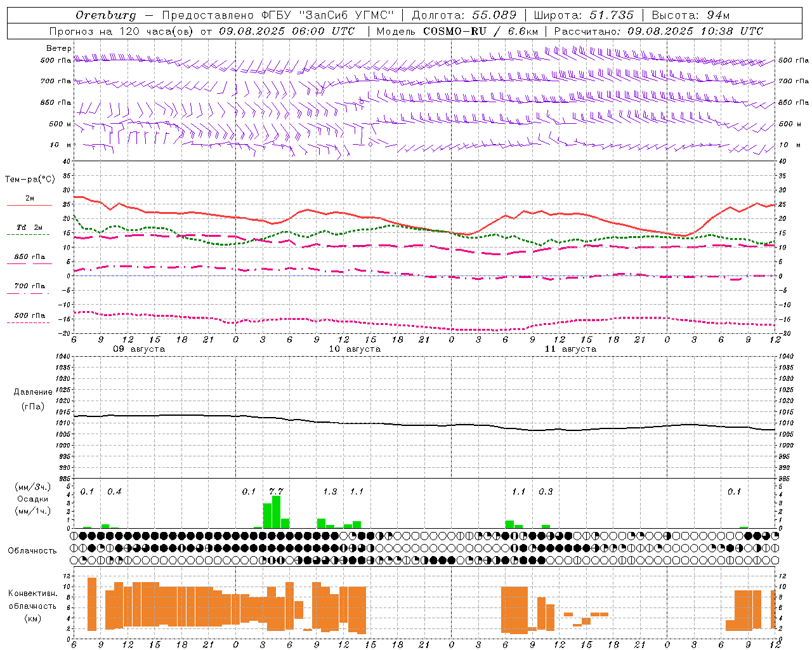812x650 pixels.
Task: Click the "Конвективн." convective cloud label
Action: tap(32, 594)
